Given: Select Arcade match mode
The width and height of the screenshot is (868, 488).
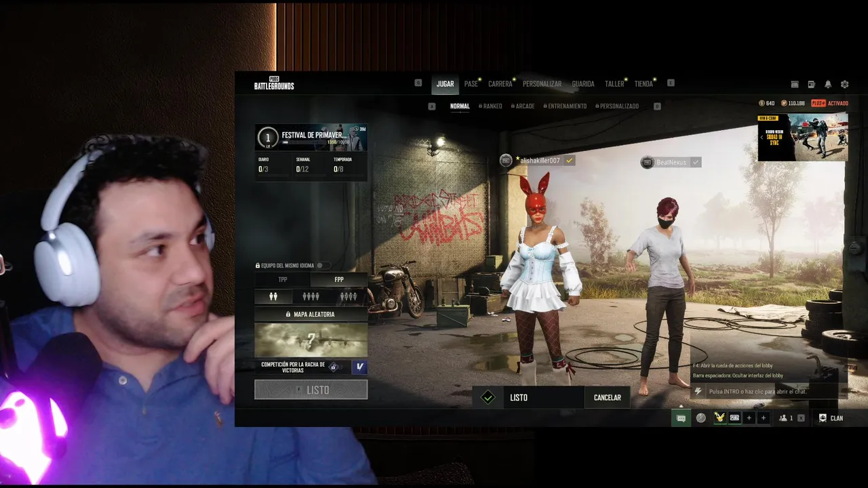Looking at the screenshot, I should (x=523, y=106).
